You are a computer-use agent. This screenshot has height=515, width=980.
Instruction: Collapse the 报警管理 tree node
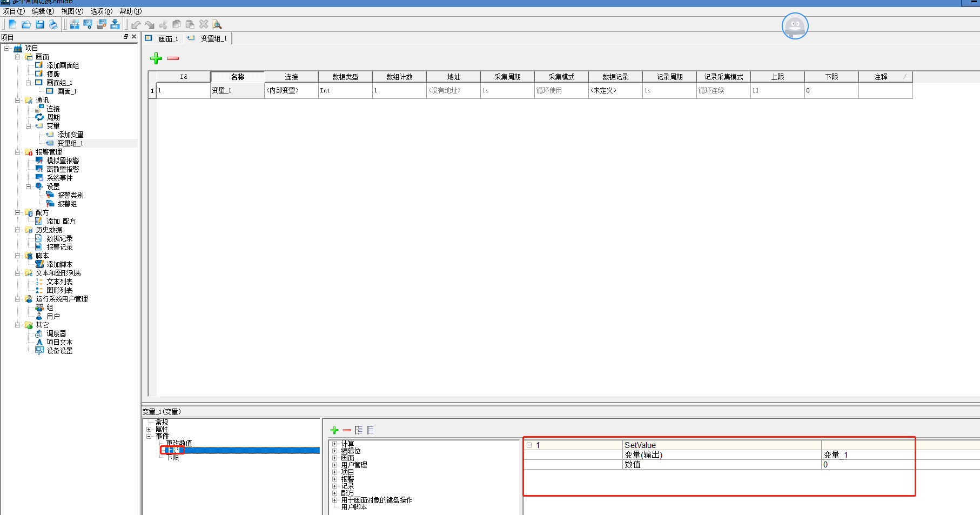point(18,152)
